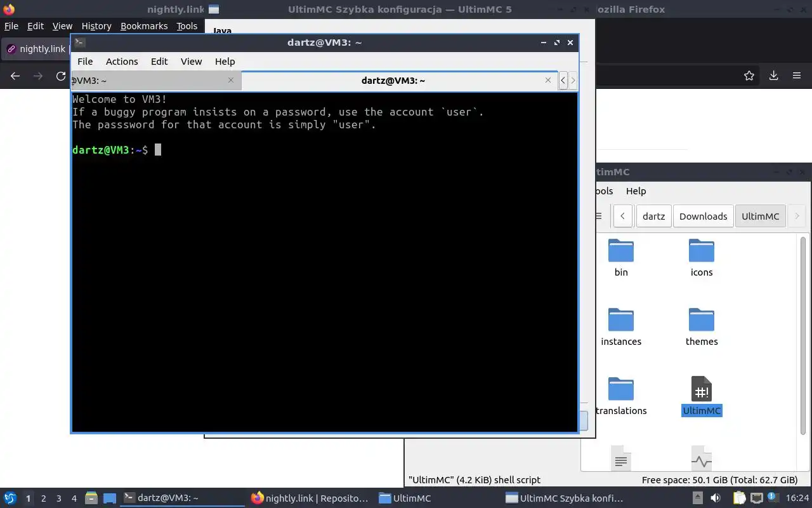Open the File menu in the terminal window
Image resolution: width=812 pixels, height=508 pixels.
[85, 62]
